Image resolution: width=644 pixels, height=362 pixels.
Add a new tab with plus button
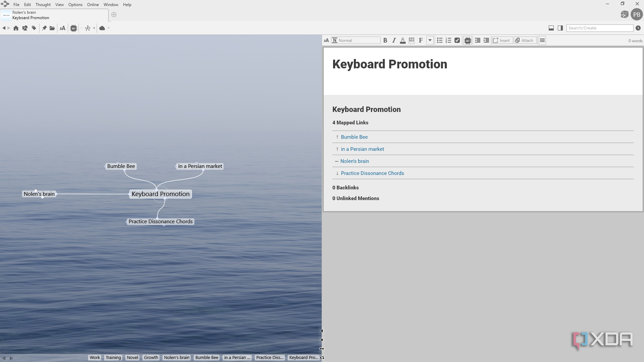coord(114,15)
